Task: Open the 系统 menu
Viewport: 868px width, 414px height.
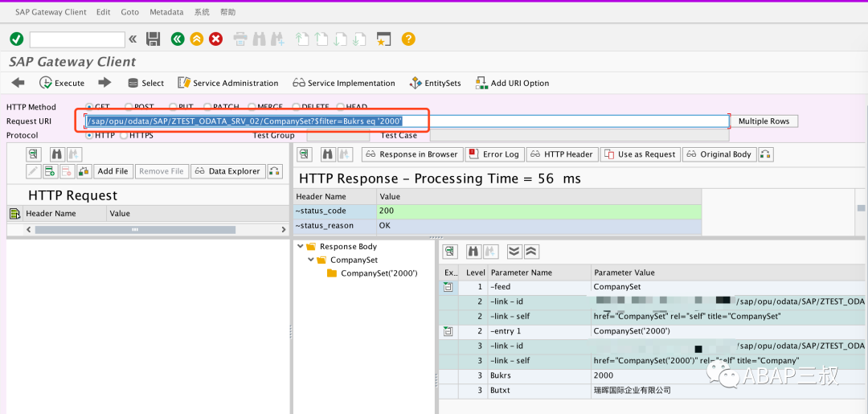Action: (202, 11)
